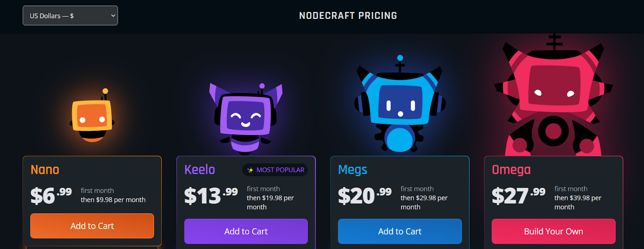Click the dropdown chevron in the currency selector
Image resolution: width=644 pixels, height=249 pixels.
[113, 16]
